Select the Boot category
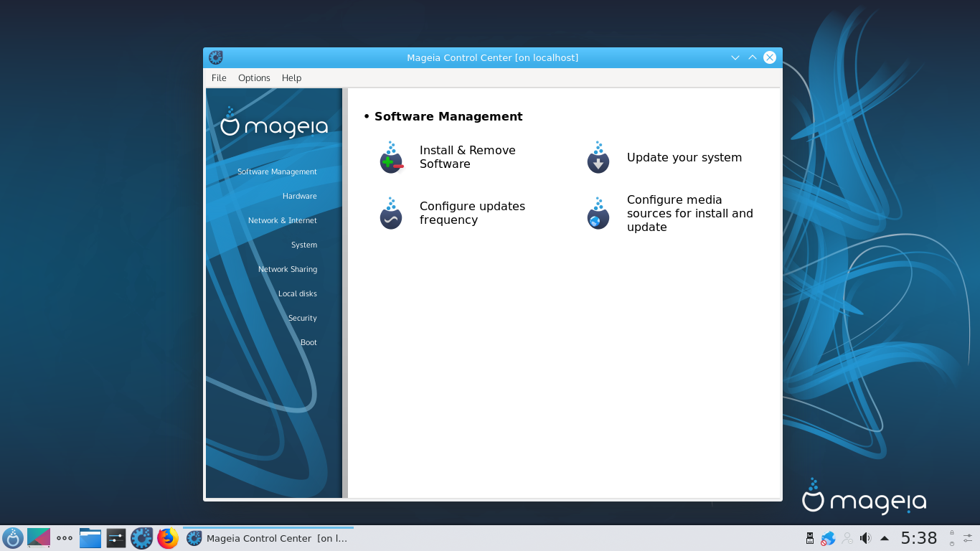980x551 pixels. (308, 342)
